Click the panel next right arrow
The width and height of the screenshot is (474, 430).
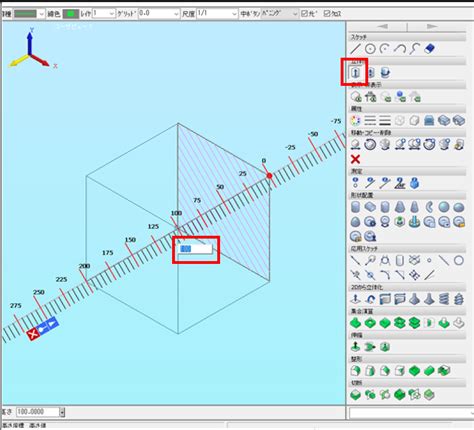click(x=432, y=26)
